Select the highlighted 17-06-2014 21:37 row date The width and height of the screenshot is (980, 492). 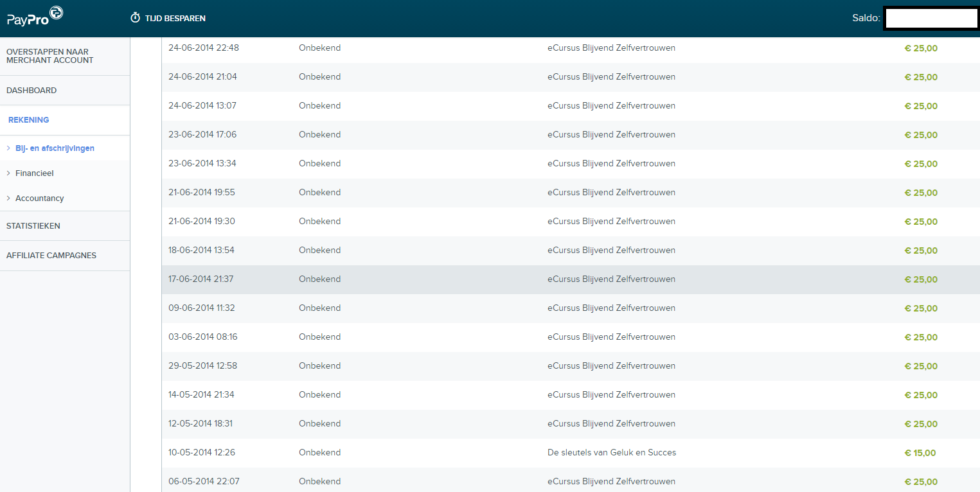pos(201,279)
